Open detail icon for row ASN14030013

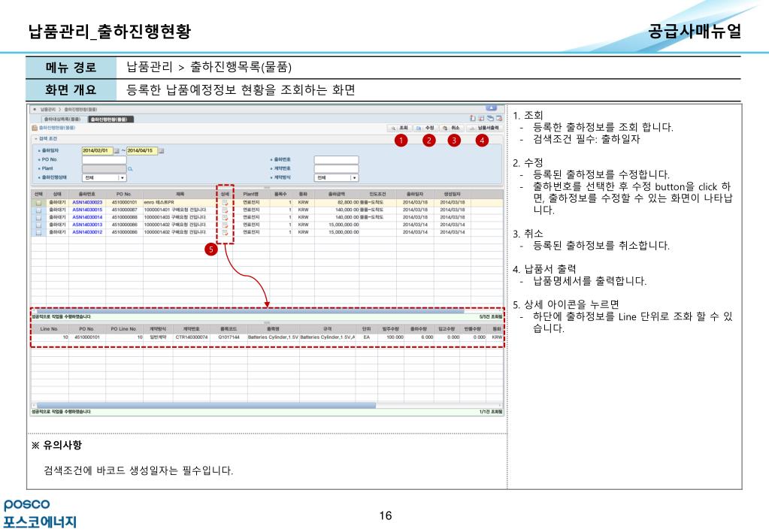coord(225,225)
